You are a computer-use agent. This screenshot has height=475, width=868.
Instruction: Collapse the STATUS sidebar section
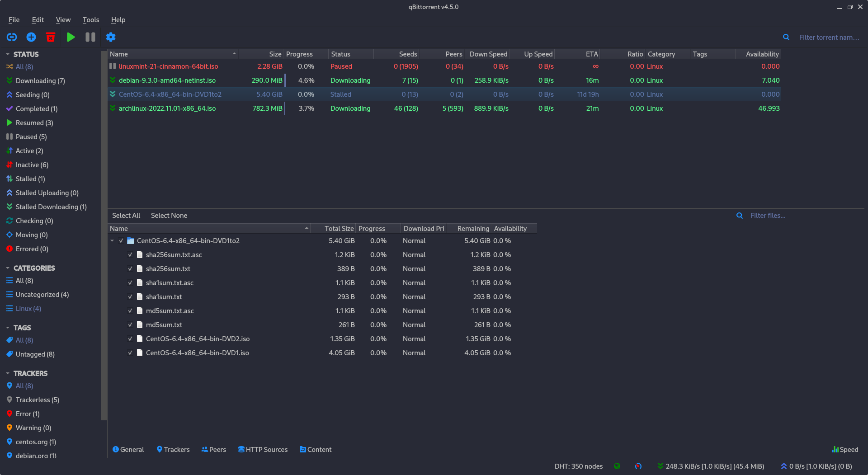click(x=8, y=54)
